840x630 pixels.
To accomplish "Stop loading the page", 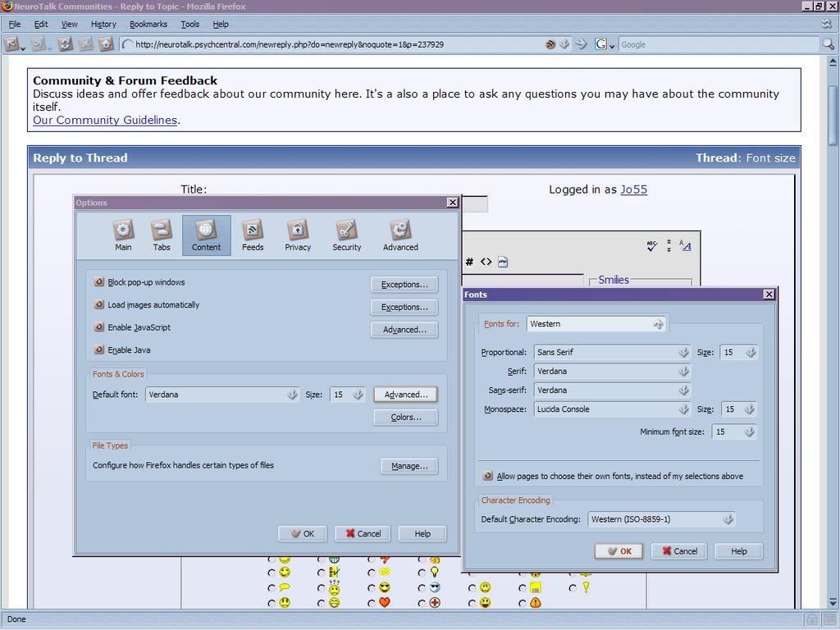I will tap(85, 44).
